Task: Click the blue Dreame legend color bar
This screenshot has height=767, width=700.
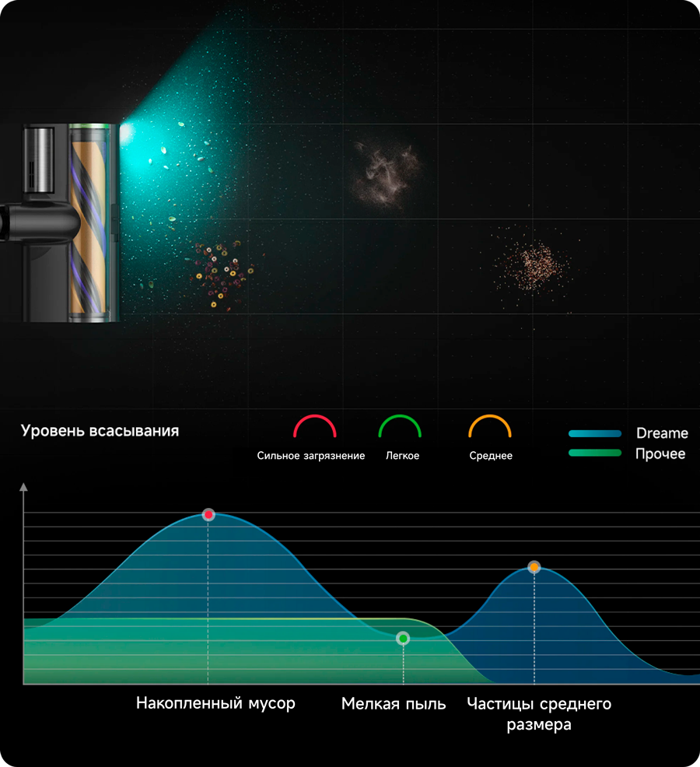Action: coord(595,434)
